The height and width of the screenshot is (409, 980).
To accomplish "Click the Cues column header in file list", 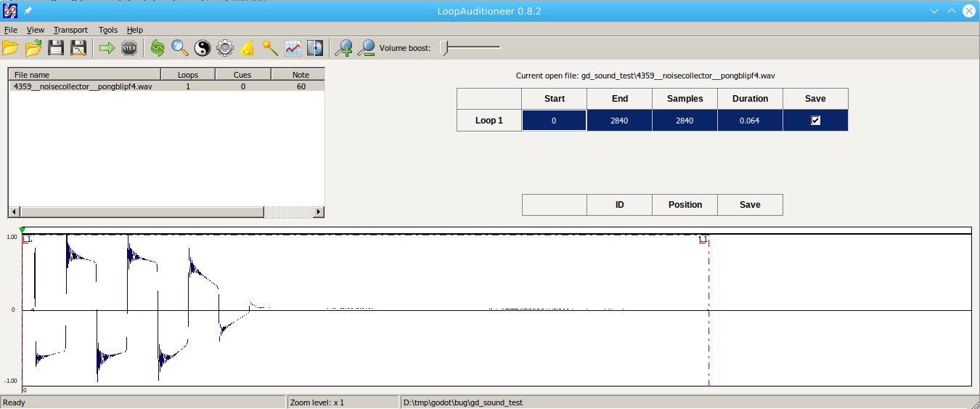I will click(243, 75).
